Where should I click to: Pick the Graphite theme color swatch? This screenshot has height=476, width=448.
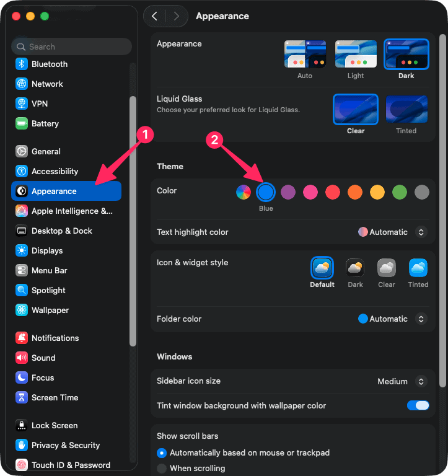pos(422,192)
